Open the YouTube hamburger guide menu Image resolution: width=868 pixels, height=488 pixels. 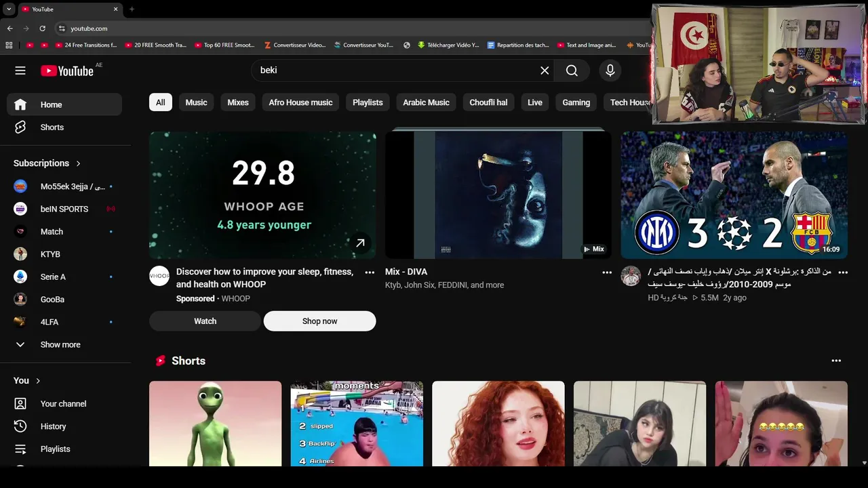pos(20,70)
